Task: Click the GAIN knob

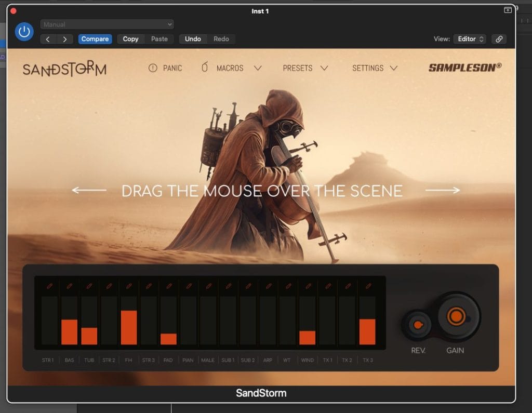Action: pos(456,316)
